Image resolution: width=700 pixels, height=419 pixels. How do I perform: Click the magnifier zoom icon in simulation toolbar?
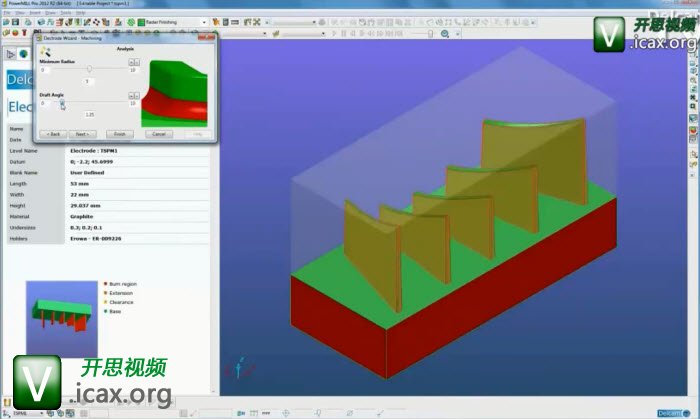pyautogui.click(x=445, y=33)
